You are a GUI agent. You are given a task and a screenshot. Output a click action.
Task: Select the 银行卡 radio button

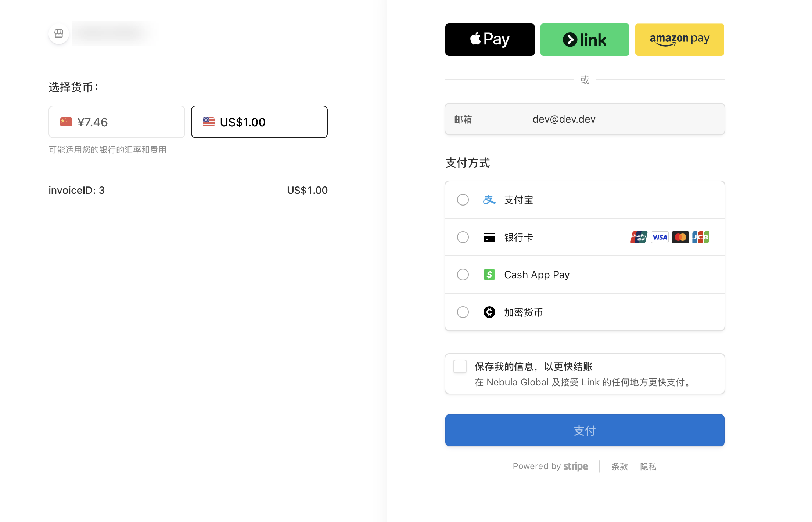(x=463, y=237)
